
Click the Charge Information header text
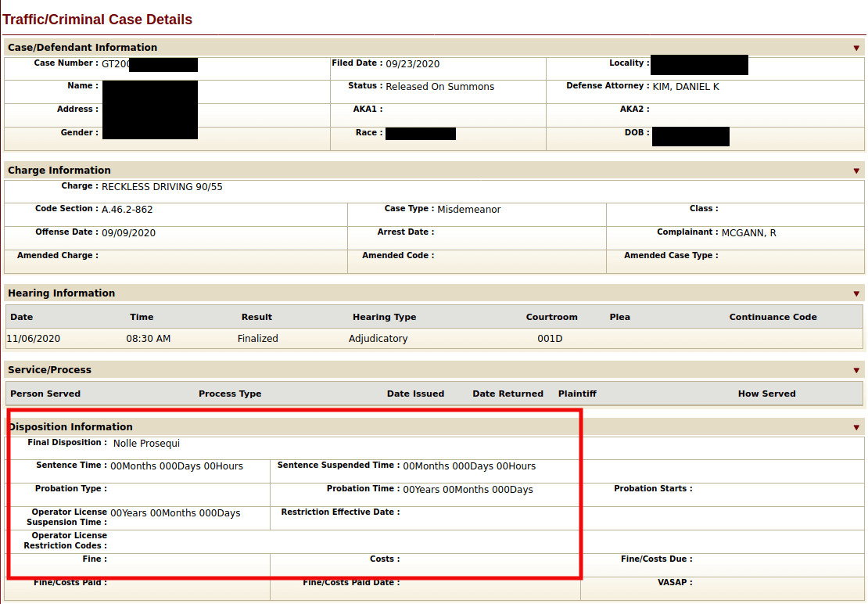[x=59, y=171]
